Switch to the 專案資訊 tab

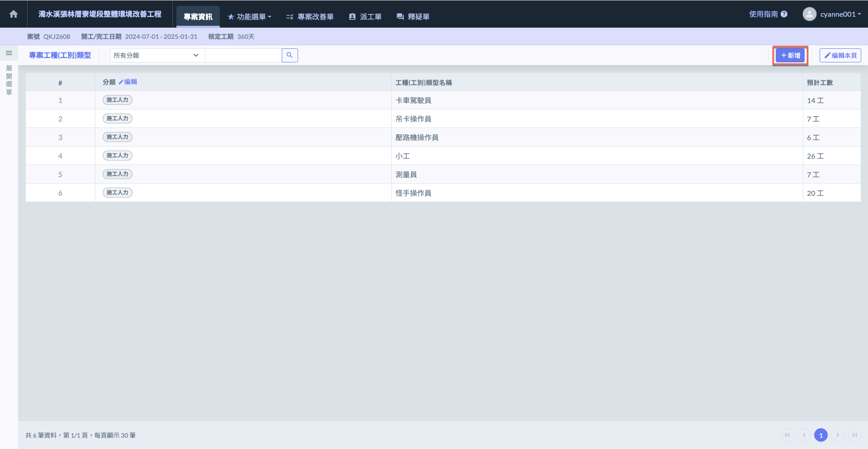(198, 17)
